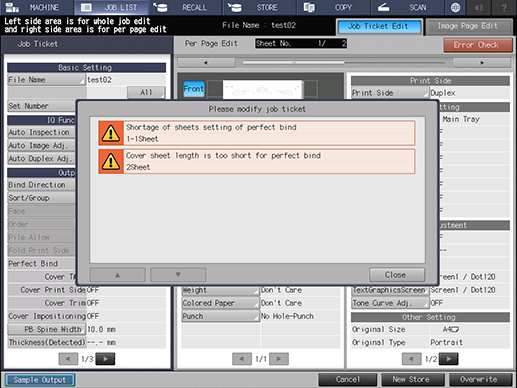Click the Error Check button
Screen dimensions: 517x388
(x=478, y=45)
